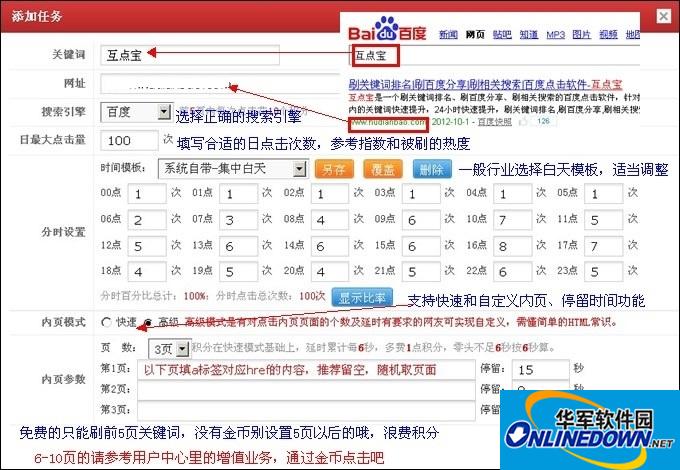Click the 16点 count field
The height and width of the screenshot is (470, 680).
tap(512, 246)
